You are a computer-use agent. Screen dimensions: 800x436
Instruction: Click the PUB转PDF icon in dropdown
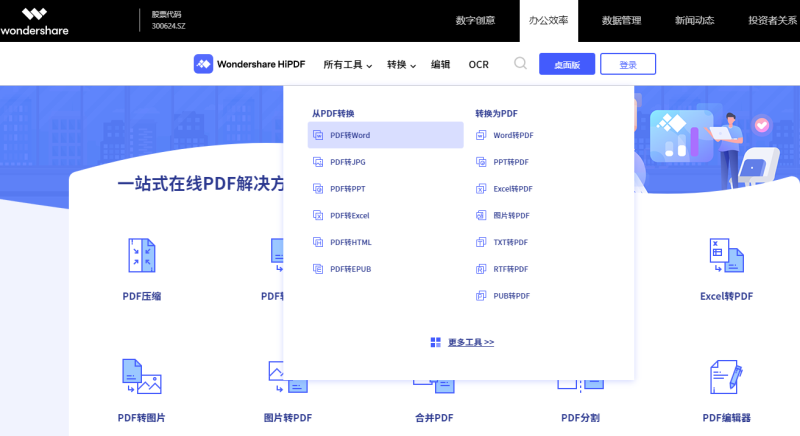tap(481, 296)
